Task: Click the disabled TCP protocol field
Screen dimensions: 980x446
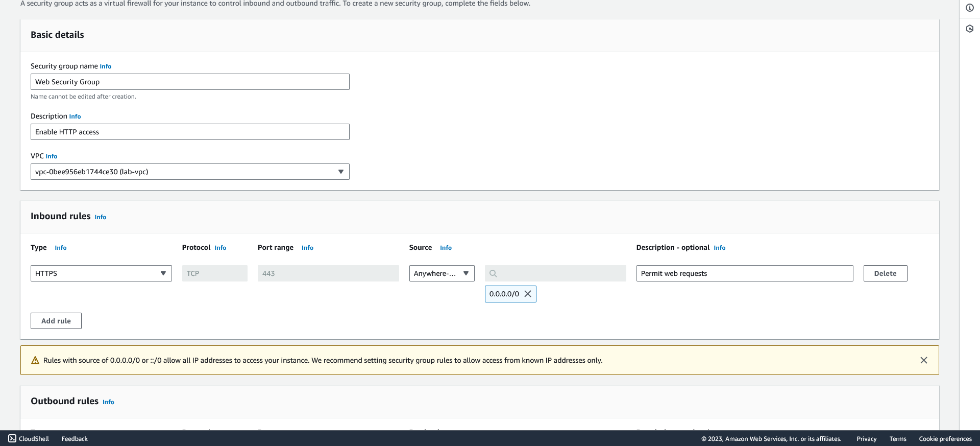Action: [x=215, y=273]
